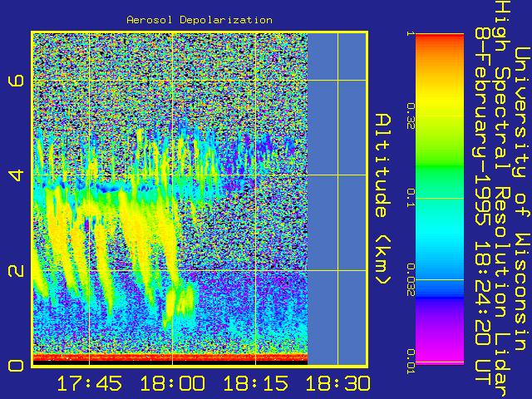Click the 18:30 time axis label
Viewport: 532px width, 399px height.
[x=338, y=383]
